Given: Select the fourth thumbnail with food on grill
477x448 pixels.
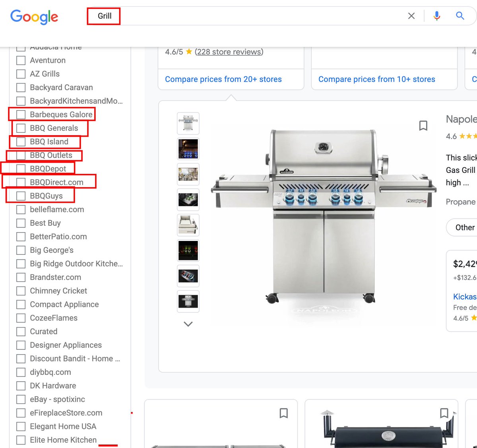Looking at the screenshot, I should coord(188,200).
